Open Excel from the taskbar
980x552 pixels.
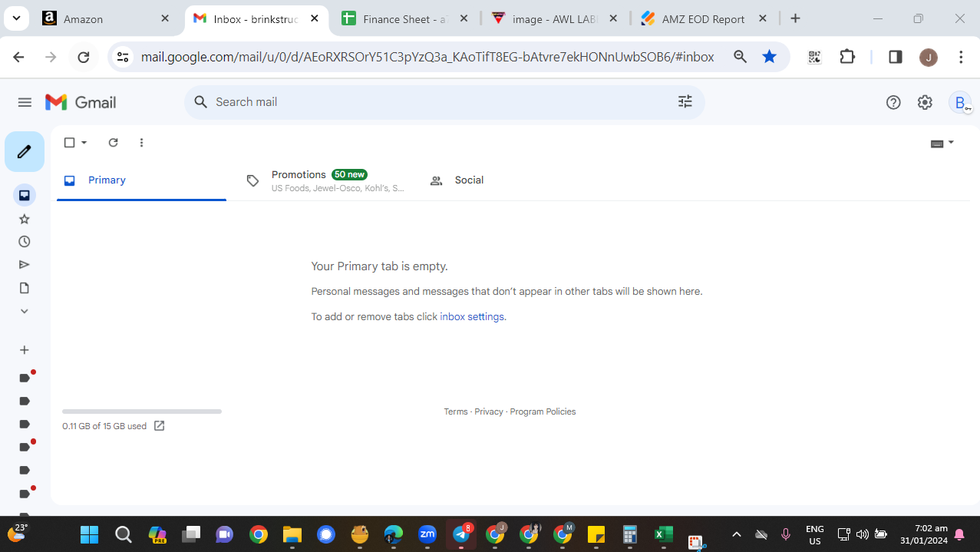663,534
